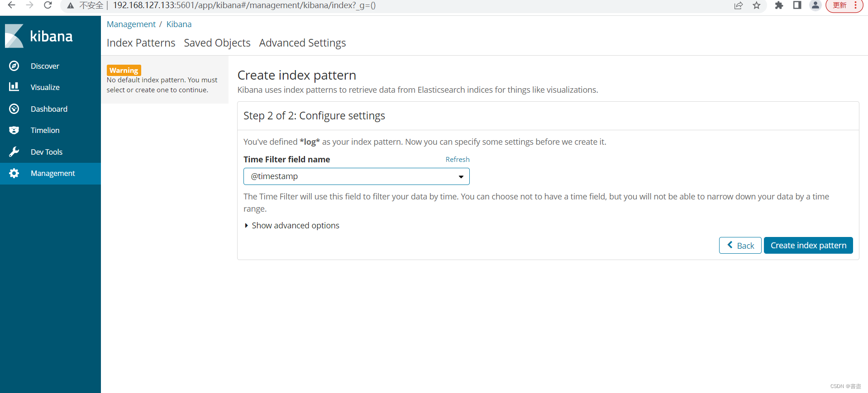Select Dashboard in the sidebar
Viewport: 868px width, 393px height.
(x=50, y=109)
